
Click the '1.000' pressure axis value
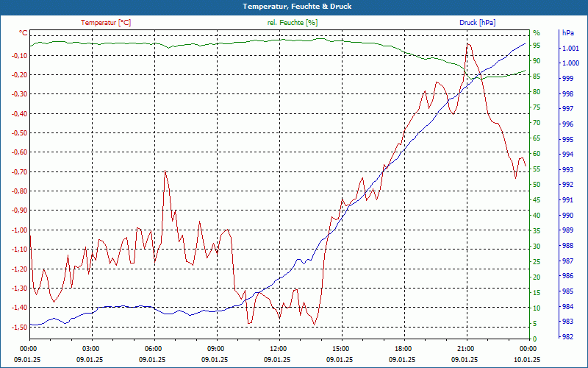[x=570, y=63]
